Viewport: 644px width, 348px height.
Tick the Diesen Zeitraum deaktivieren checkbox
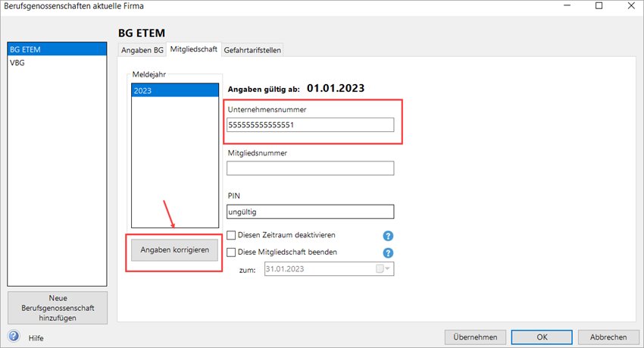[x=231, y=235]
